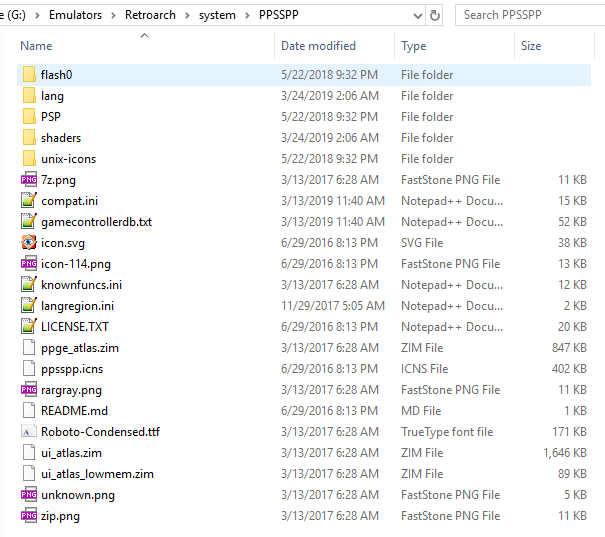Click the shaders folder icon

[x=29, y=137]
